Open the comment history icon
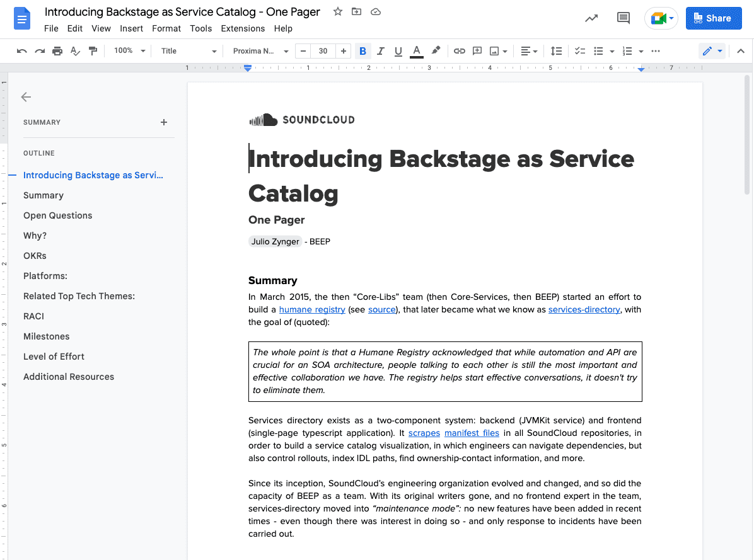 click(x=623, y=18)
